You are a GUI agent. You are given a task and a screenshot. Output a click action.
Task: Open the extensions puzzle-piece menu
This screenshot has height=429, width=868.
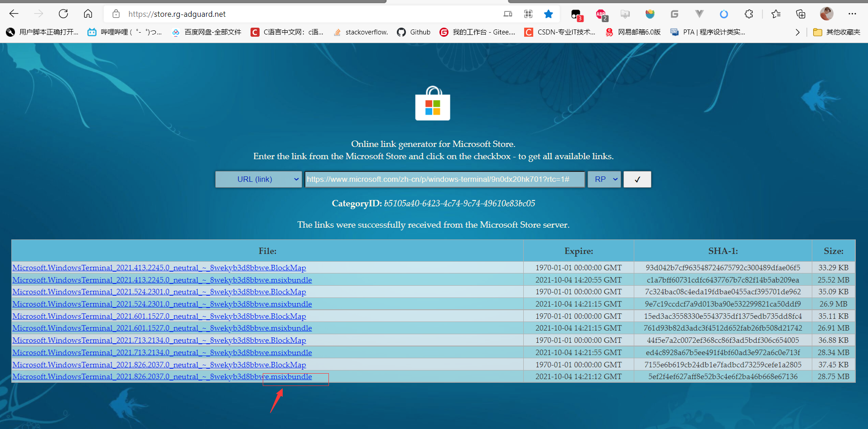[x=749, y=14]
